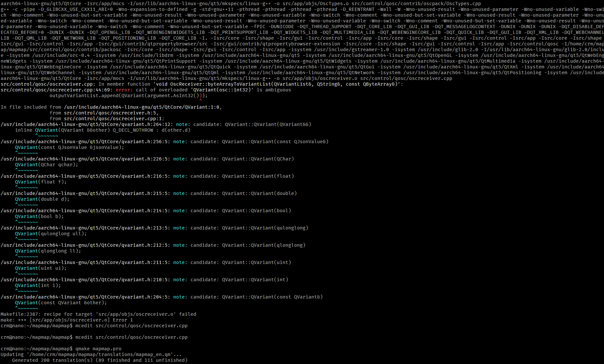Click "QVariant(const QJsonValue &jsonValue);" declaration

point(69,147)
